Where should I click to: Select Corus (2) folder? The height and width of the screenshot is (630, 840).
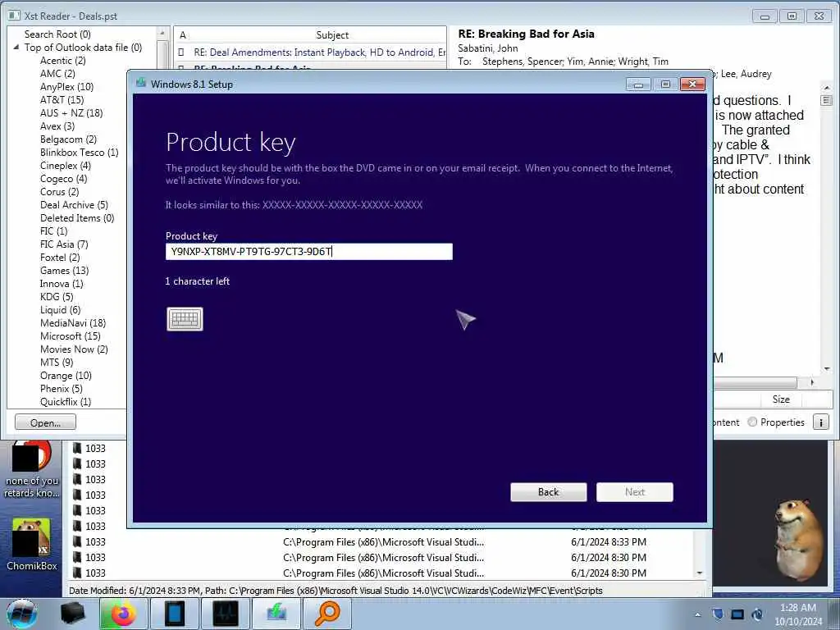click(59, 192)
